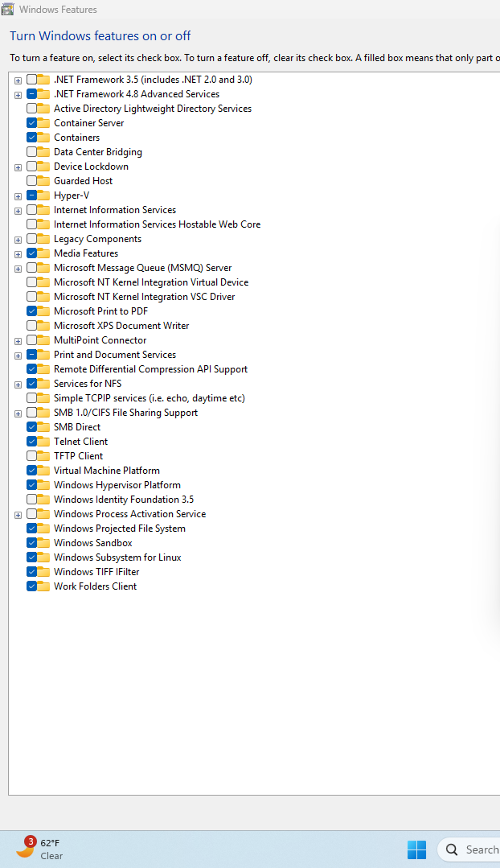Expand the Internet Information Services node

pyautogui.click(x=18, y=211)
